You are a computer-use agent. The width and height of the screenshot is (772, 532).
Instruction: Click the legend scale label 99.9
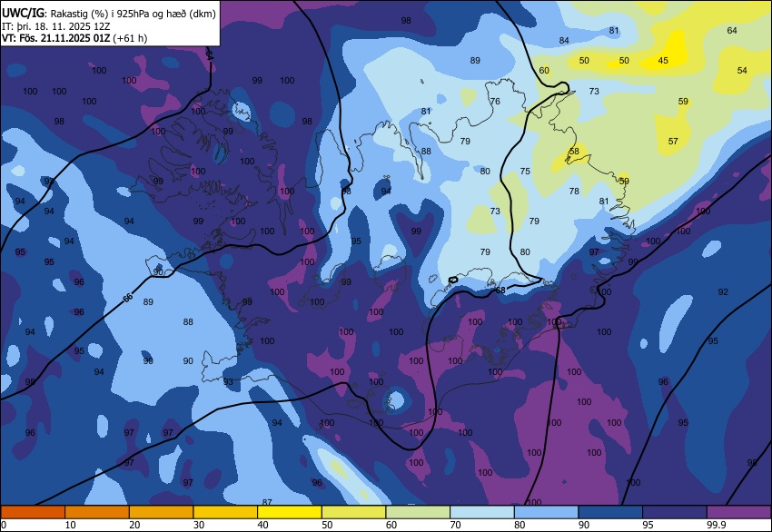tap(716, 525)
